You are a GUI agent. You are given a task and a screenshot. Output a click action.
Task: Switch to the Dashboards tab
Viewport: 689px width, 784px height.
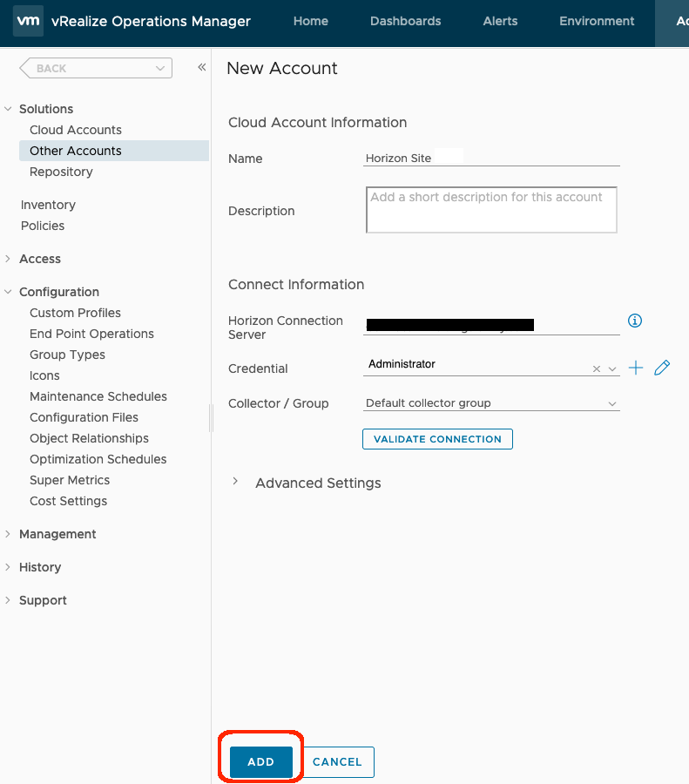406,21
